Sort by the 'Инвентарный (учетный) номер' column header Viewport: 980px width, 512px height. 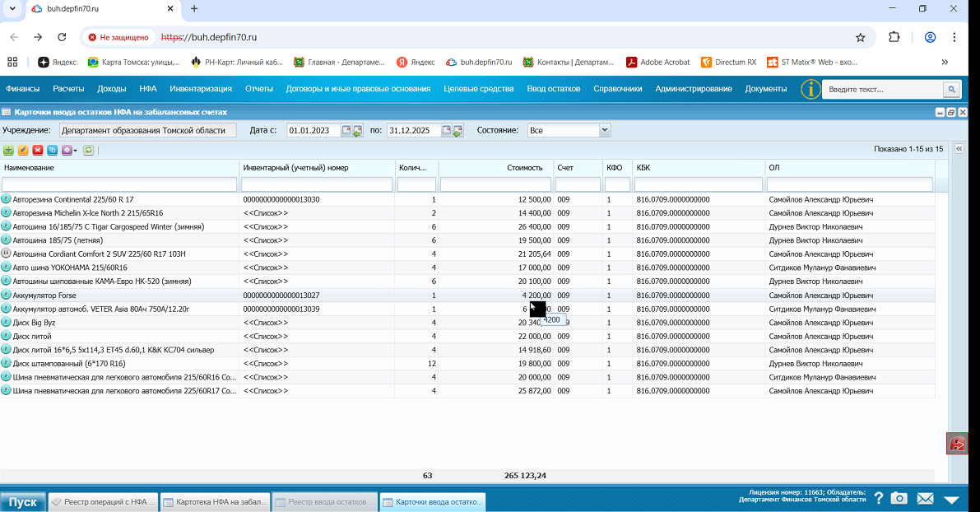coord(317,168)
